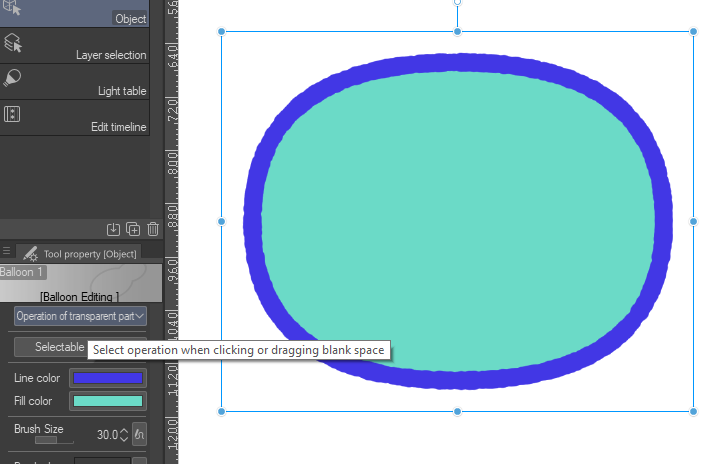Click the Balloon 1 preview thumbnail
This screenshot has height=464, width=710.
point(81,283)
